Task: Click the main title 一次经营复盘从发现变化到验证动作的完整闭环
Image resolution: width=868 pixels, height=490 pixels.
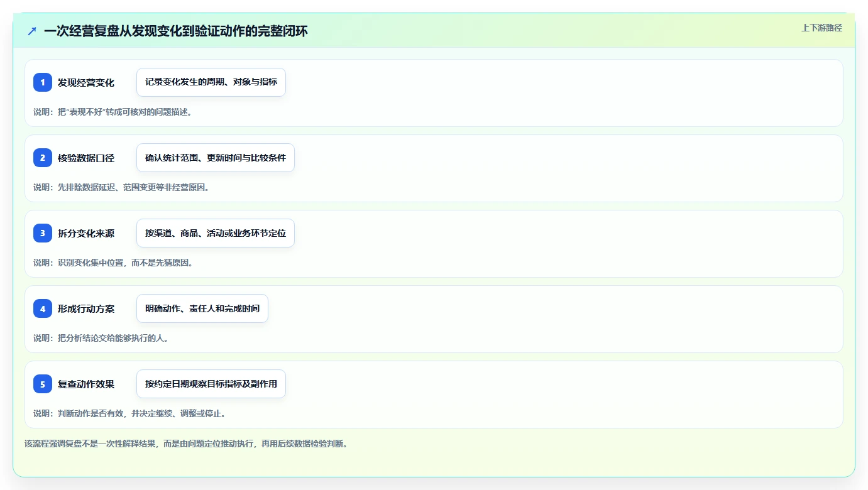Action: 176,31
